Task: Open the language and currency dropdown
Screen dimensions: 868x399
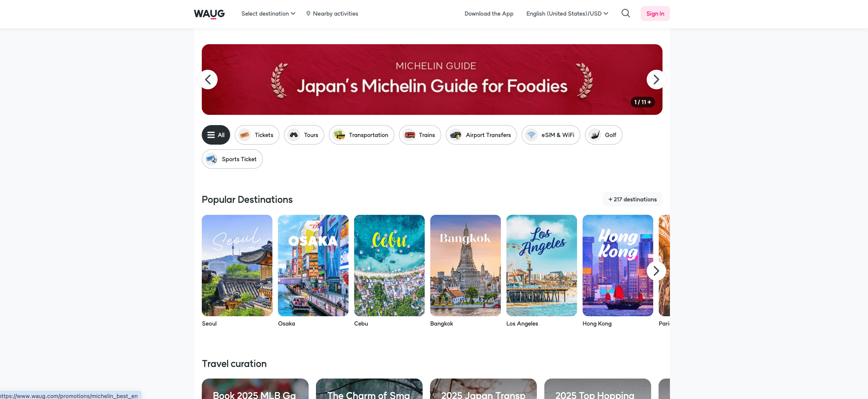Action: point(567,13)
